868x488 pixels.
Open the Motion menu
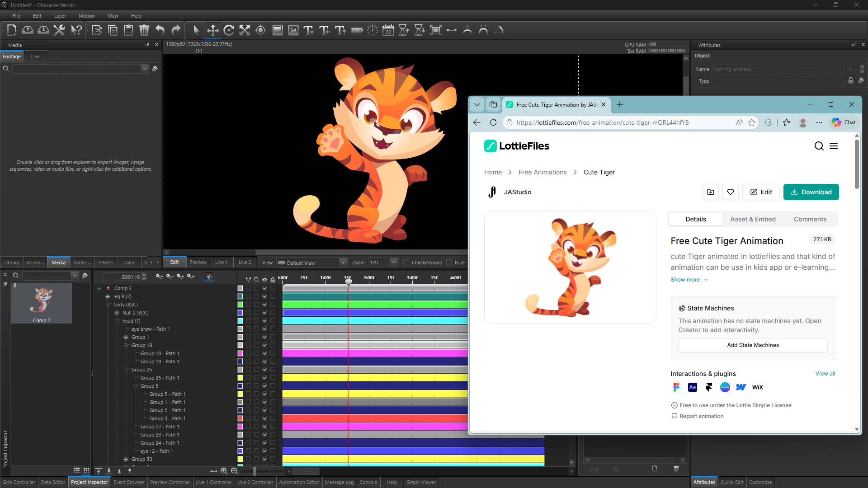point(86,16)
